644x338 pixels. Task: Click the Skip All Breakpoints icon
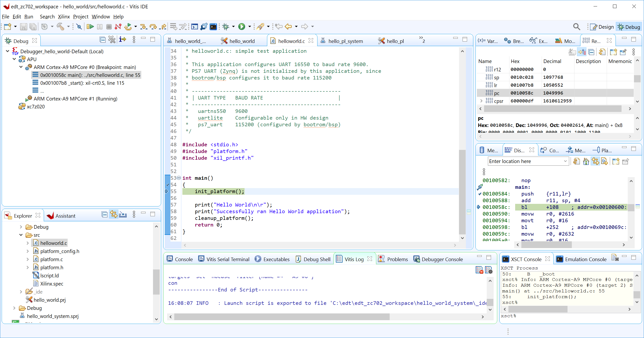click(x=79, y=26)
